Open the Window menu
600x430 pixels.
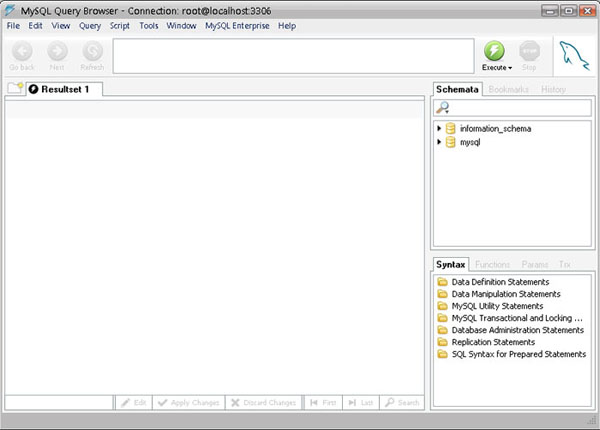tap(181, 26)
